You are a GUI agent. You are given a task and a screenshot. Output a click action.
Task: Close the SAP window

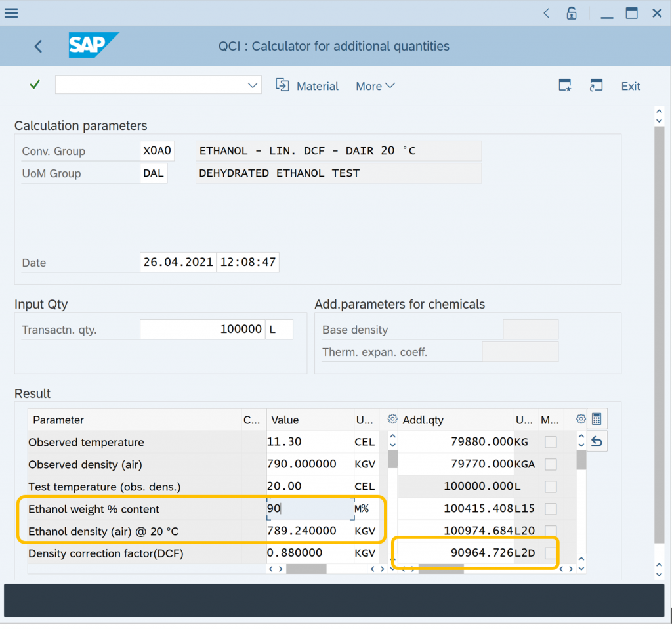[657, 13]
